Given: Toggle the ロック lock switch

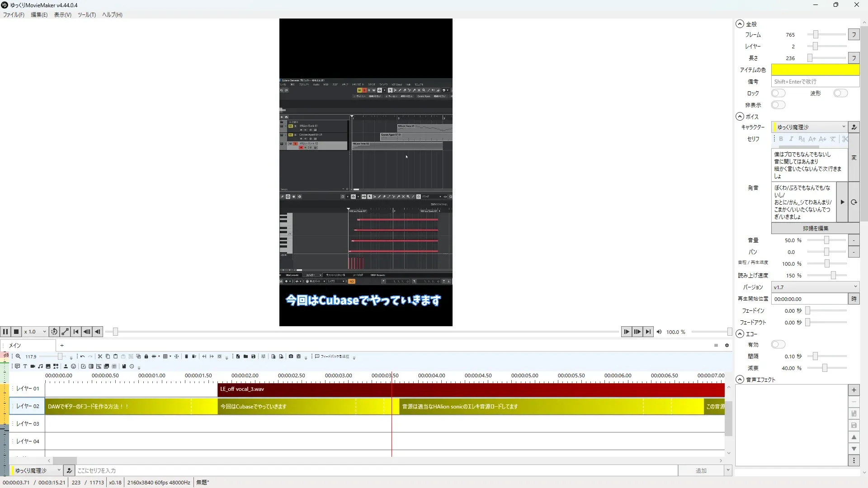Looking at the screenshot, I should point(778,93).
